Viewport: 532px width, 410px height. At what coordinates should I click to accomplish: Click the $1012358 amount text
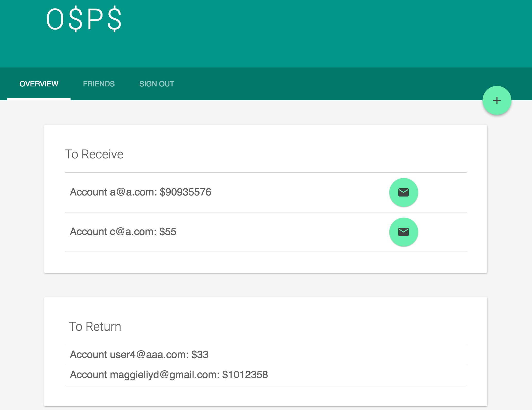point(245,375)
